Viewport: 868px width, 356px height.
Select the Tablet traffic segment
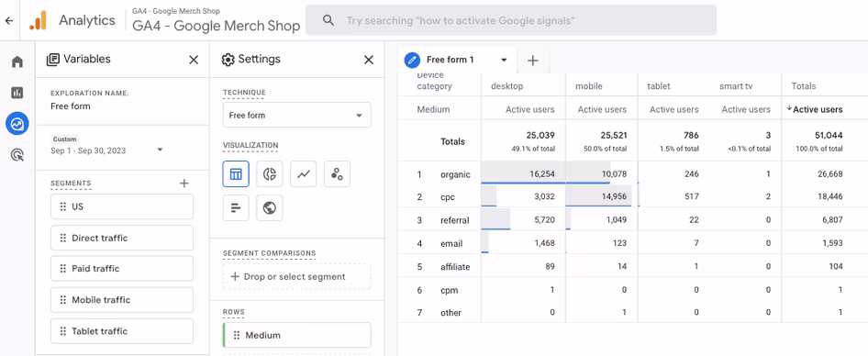tap(122, 331)
